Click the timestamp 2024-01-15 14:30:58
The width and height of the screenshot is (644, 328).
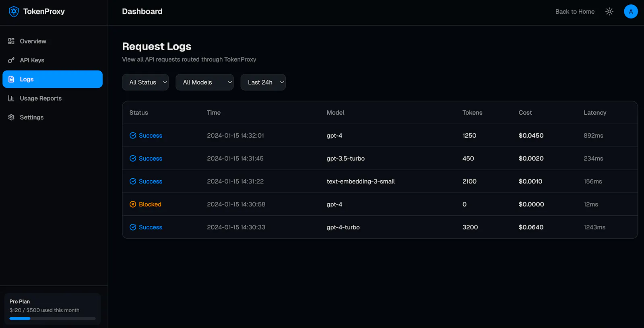tap(236, 204)
